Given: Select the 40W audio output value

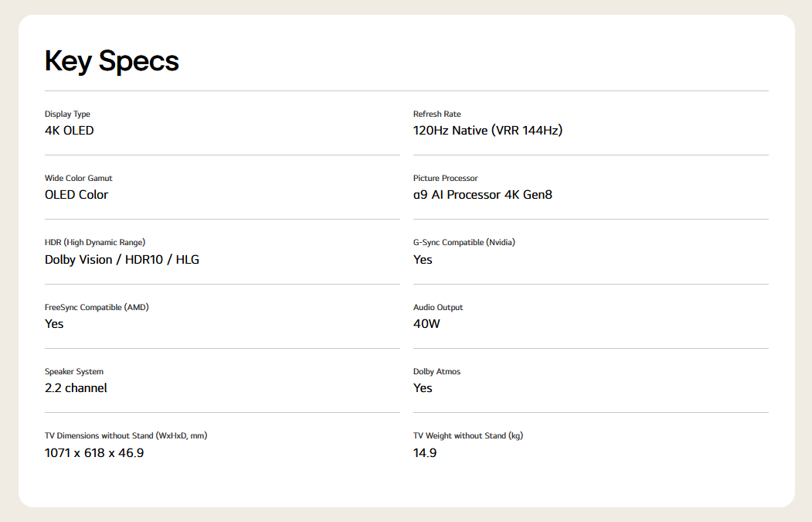Looking at the screenshot, I should click(x=426, y=324).
